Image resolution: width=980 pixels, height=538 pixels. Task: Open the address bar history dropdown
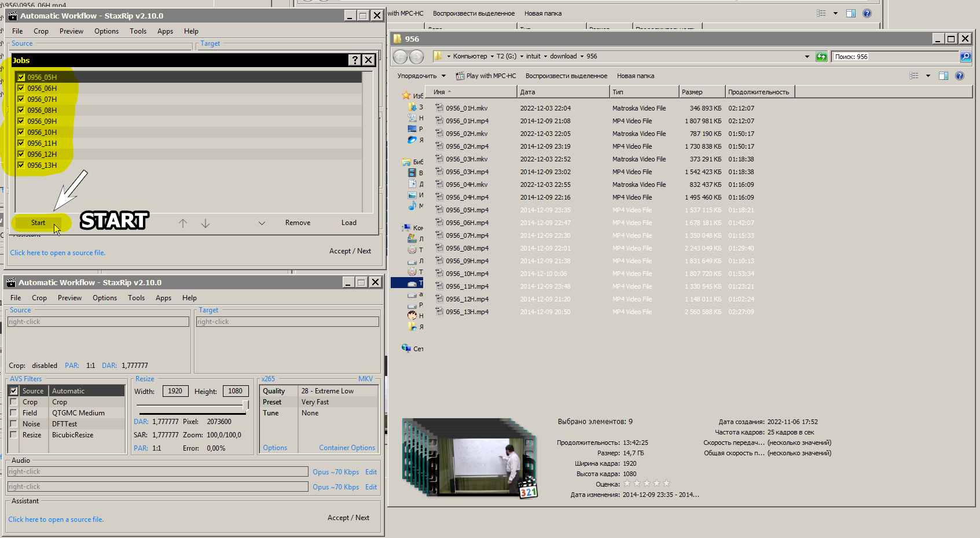tap(807, 57)
